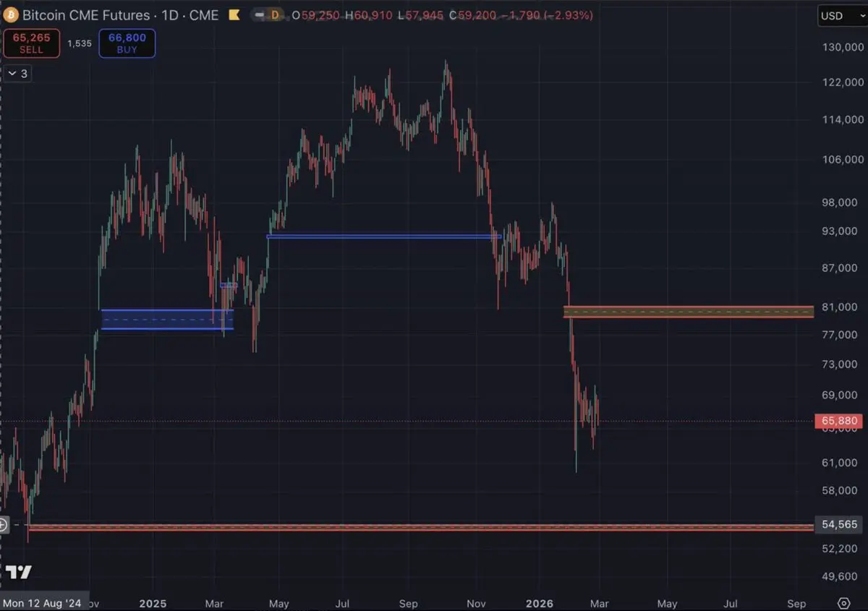Screen dimensions: 868x611
Task: Click the TradingView logo
Action: coord(20,572)
